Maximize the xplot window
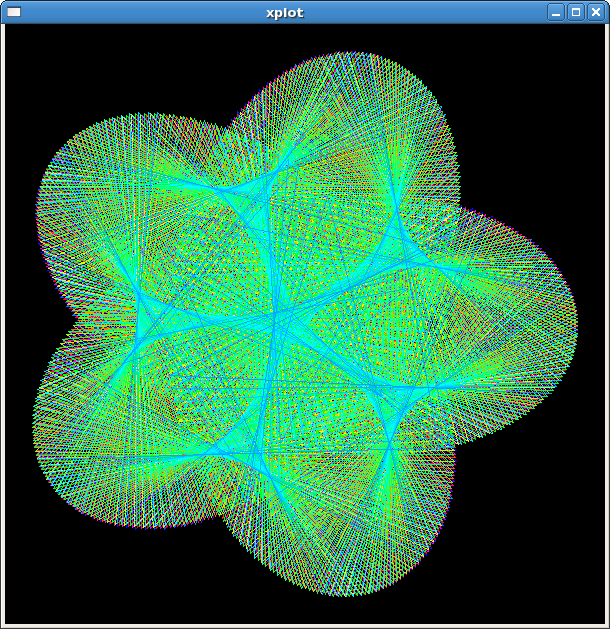This screenshot has height=629, width=610. pyautogui.click(x=576, y=12)
